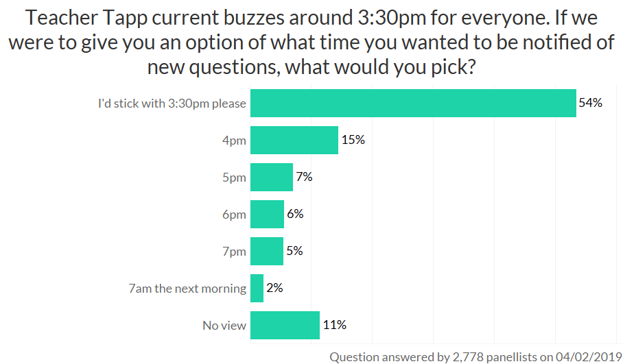Select the 5% value label
Screen dimensions: 623x364
click(294, 251)
